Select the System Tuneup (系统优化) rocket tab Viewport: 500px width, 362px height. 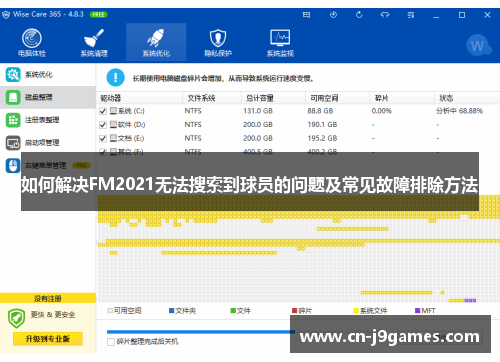[156, 43]
